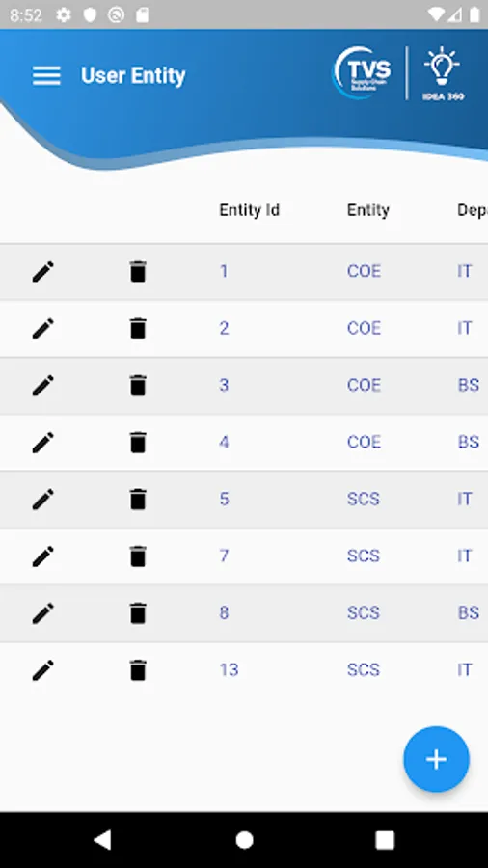The height and width of the screenshot is (868, 488).
Task: Tap the Android recent apps button
Action: tap(385, 840)
